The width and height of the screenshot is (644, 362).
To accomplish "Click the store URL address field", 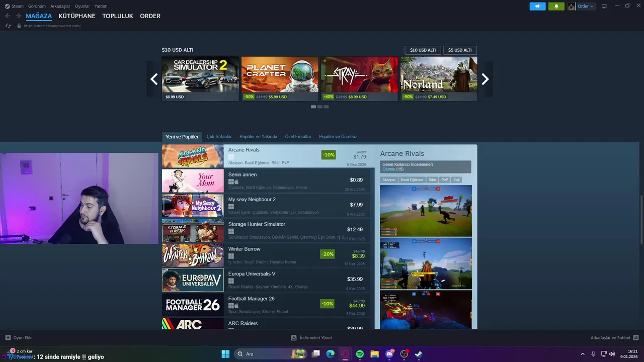I will point(52,26).
